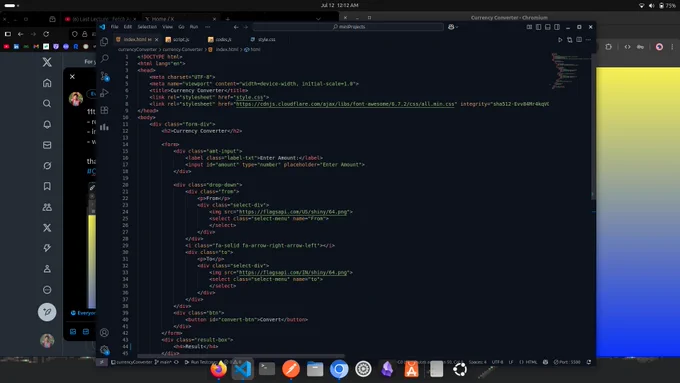Click the UTF-8 encoding status item
This screenshot has height=383, width=680.
click(x=497, y=362)
